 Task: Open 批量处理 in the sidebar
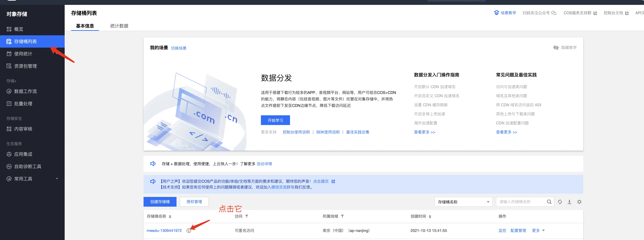pyautogui.click(x=32, y=104)
